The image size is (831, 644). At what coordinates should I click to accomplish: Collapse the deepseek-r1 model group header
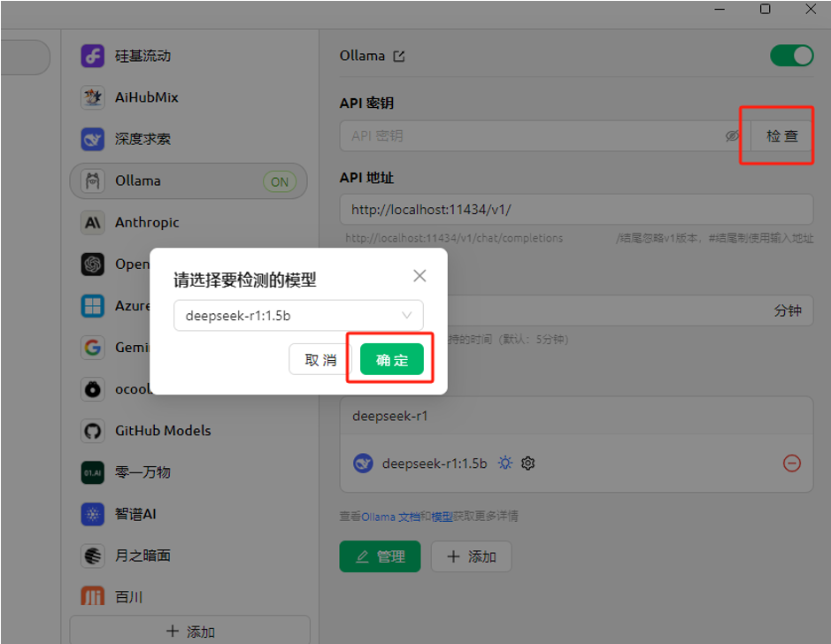coord(576,416)
